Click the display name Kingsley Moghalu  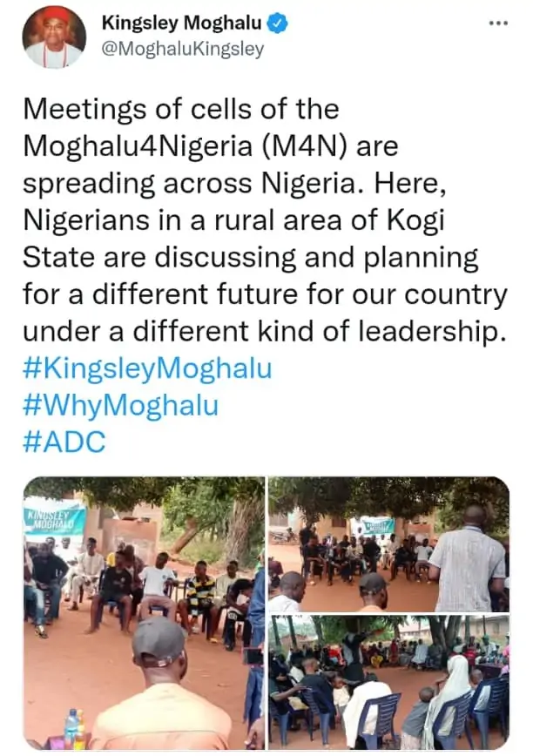[x=180, y=24]
